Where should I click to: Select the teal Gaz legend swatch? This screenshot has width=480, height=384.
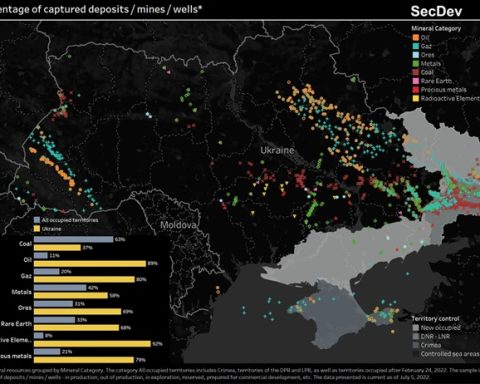(416, 46)
